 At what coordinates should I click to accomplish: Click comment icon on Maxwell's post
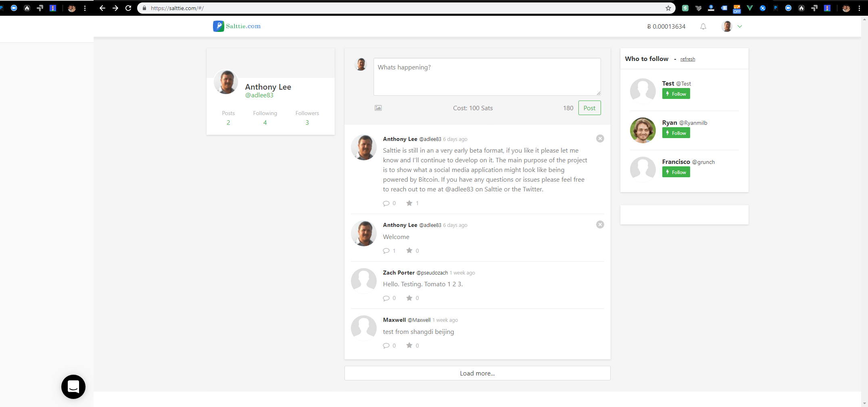[386, 346]
